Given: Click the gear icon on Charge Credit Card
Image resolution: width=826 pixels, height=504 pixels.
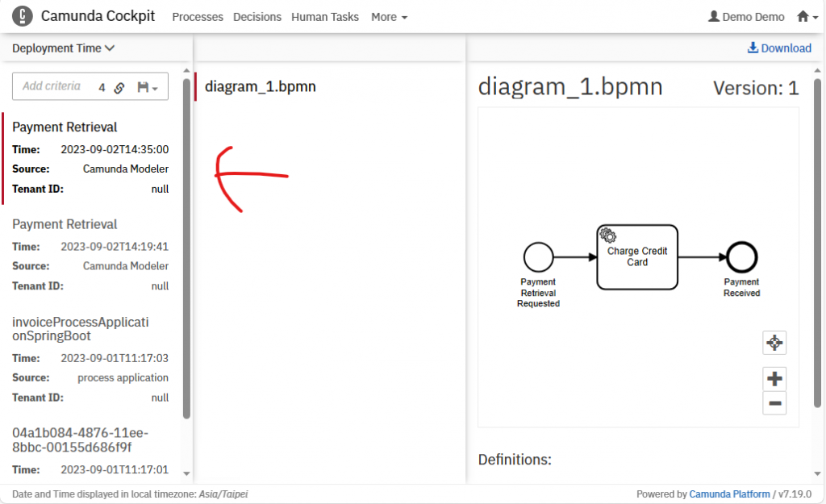Looking at the screenshot, I should click(608, 235).
